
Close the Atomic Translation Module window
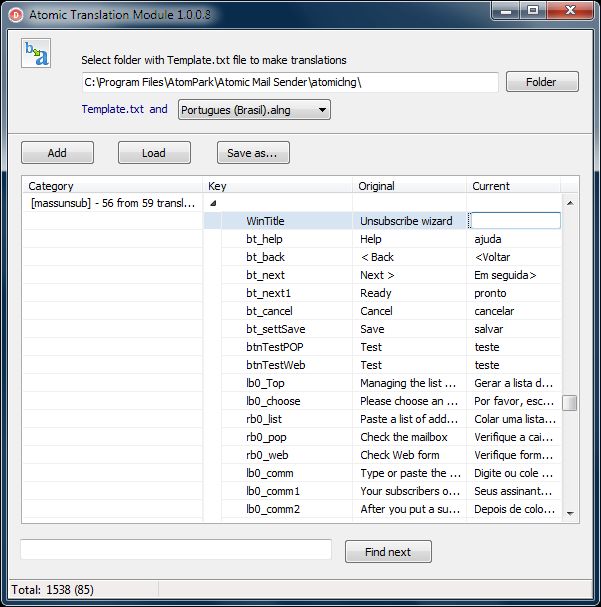(x=570, y=10)
